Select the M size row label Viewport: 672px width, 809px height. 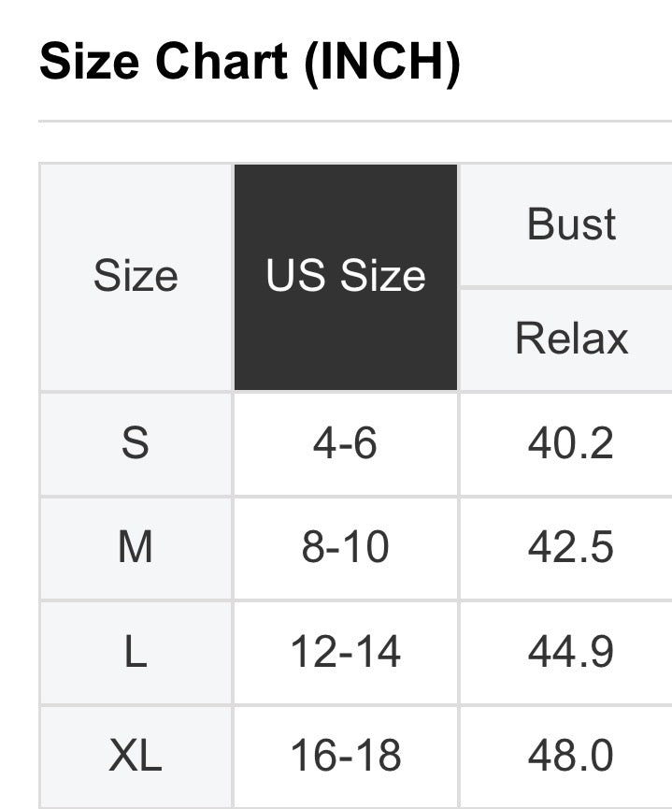(x=136, y=548)
